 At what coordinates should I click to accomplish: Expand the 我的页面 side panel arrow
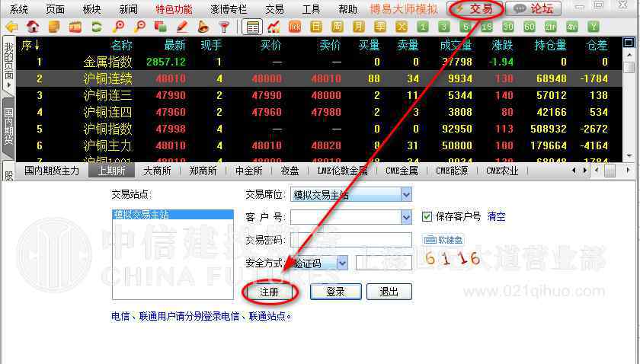point(8,85)
